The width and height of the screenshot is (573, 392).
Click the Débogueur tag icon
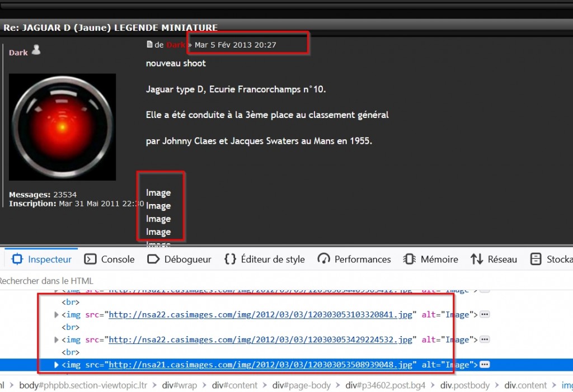point(153,259)
